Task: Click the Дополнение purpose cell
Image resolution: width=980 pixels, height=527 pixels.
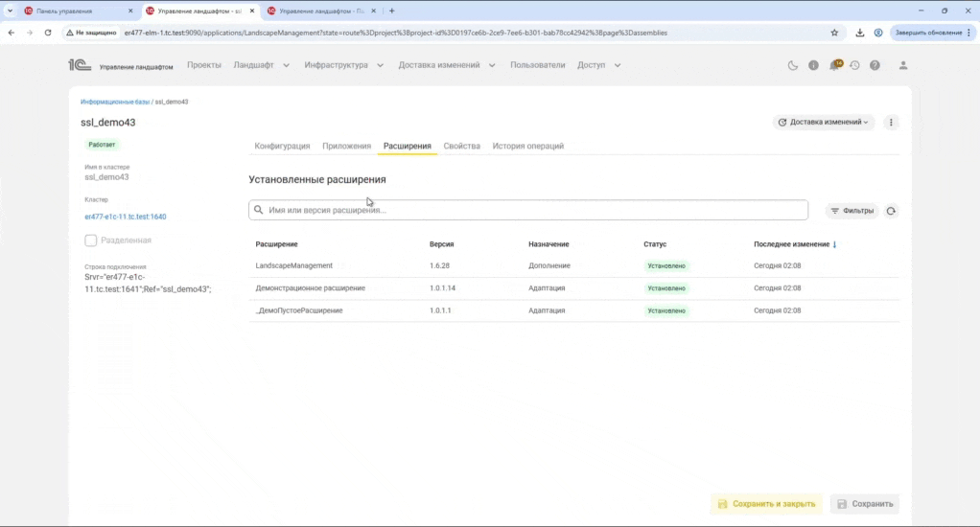Action: click(549, 265)
